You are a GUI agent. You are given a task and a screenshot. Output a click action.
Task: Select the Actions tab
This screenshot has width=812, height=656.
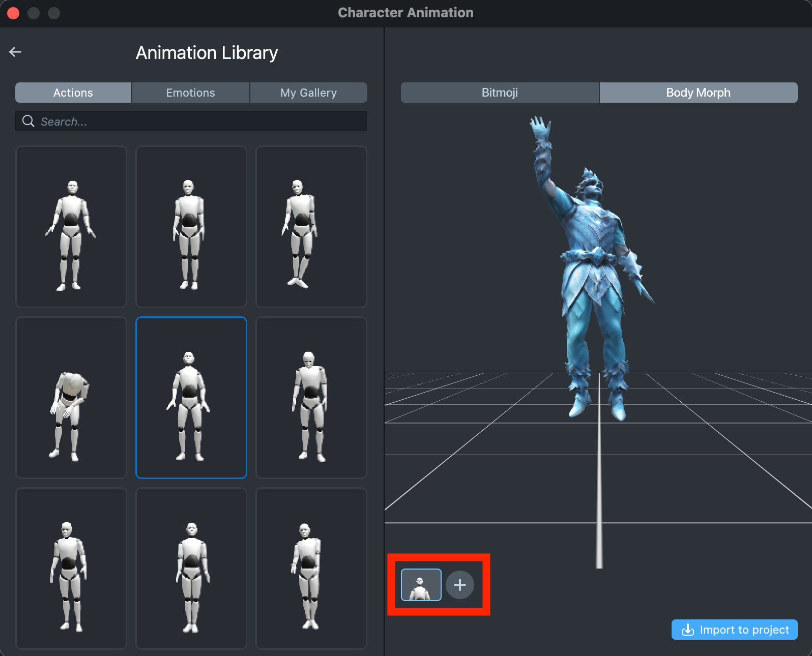coord(73,93)
